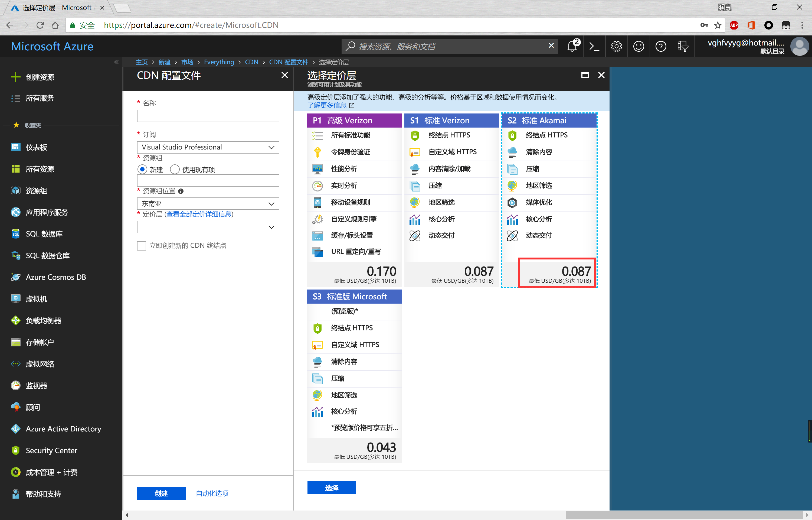Screen dimensions: 812x520
Task: Click the account avatar picture
Action: pos(800,46)
